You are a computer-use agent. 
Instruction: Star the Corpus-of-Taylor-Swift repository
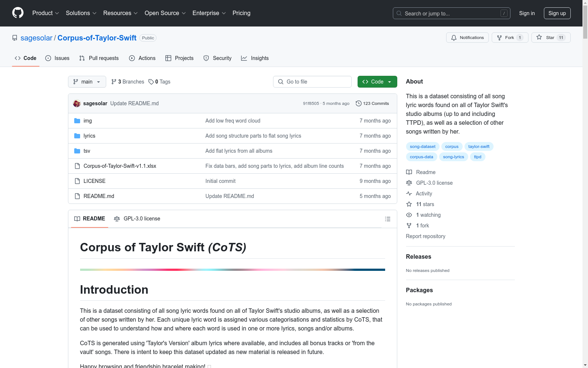(x=551, y=38)
